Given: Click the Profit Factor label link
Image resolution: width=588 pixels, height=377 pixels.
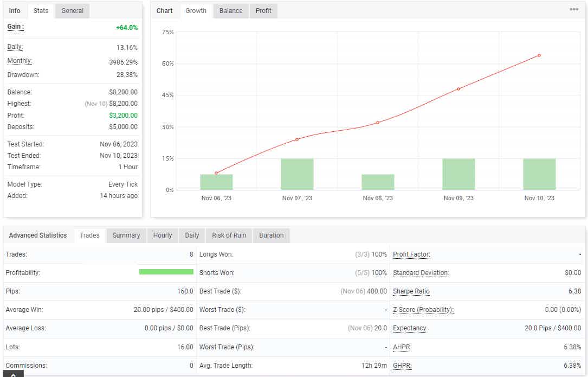Looking at the screenshot, I should pyautogui.click(x=411, y=254).
